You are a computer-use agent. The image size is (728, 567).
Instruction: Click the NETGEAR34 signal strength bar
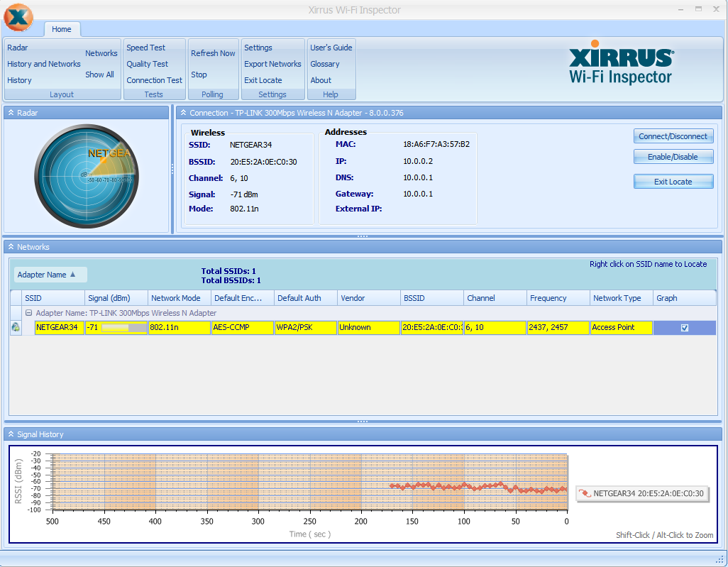124,328
